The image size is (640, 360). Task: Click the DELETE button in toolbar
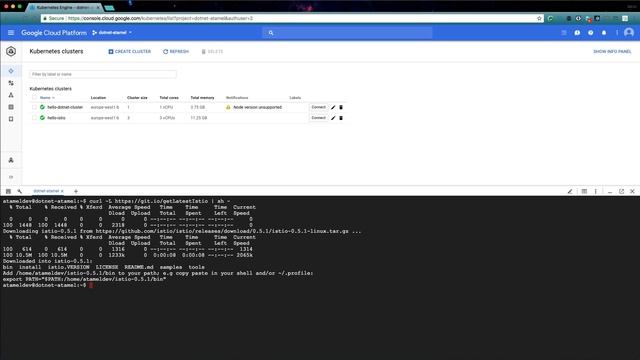pyautogui.click(x=212, y=51)
